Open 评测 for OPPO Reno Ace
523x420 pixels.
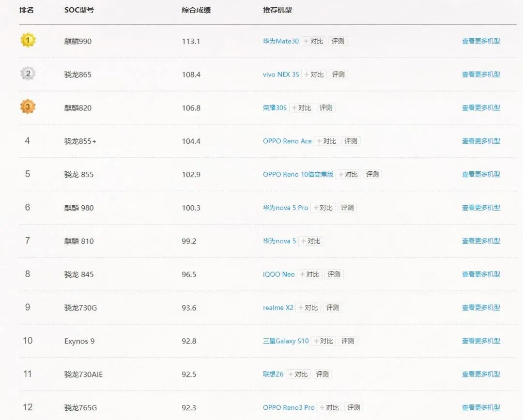coord(351,141)
